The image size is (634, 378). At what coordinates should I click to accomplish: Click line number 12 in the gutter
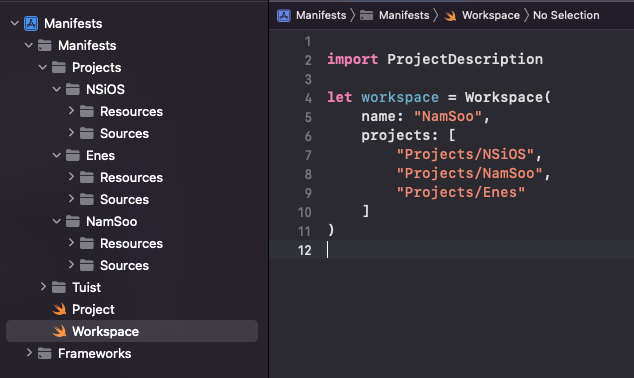point(304,250)
